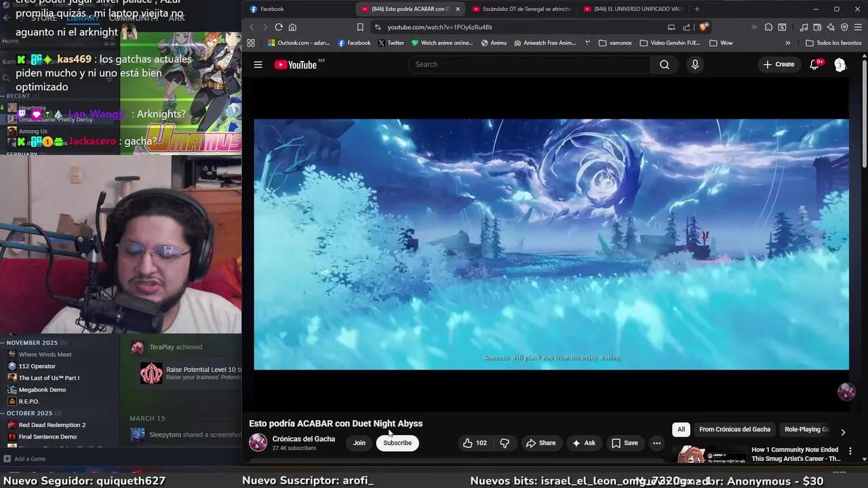This screenshot has width=868, height=488.
Task: Open the Twitter bookmark
Action: [391, 43]
